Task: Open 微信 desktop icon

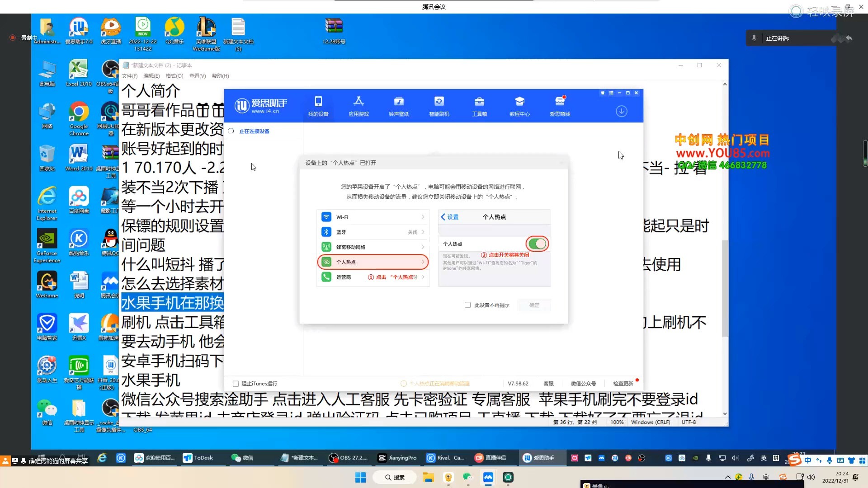Action: (x=47, y=412)
